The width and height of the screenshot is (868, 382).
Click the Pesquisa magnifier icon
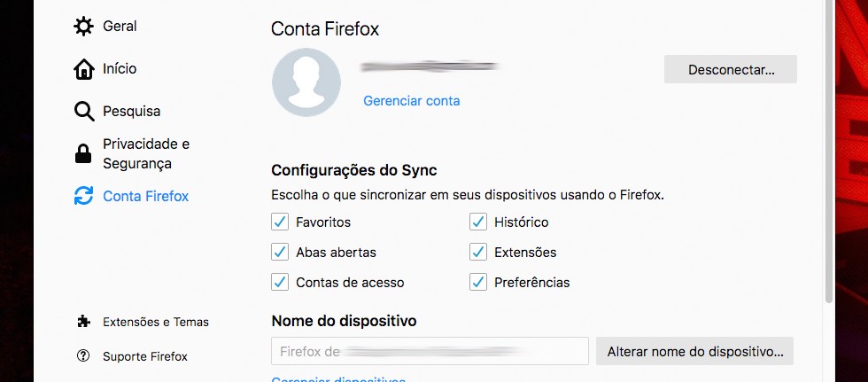pyautogui.click(x=83, y=112)
